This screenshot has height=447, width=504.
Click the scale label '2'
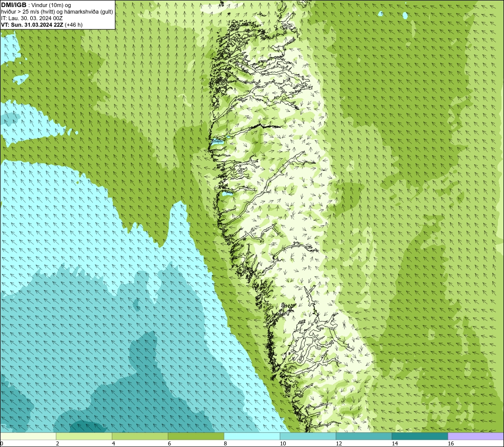[x=57, y=443]
